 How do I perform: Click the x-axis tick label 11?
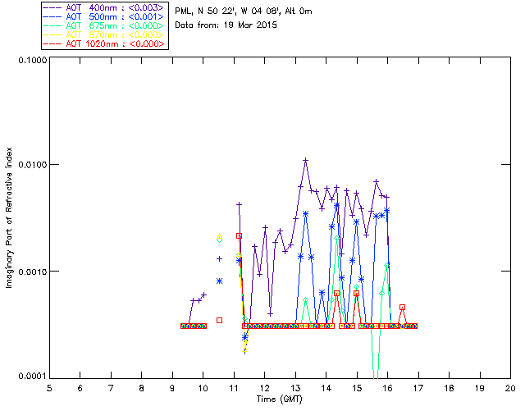tap(234, 388)
